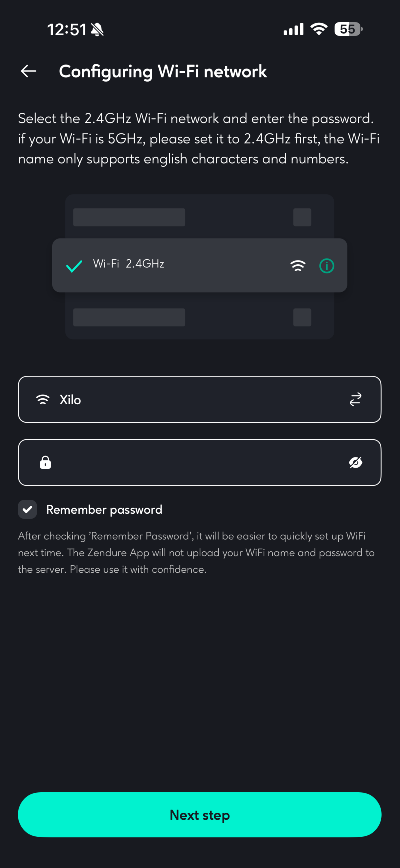Focus the password input field
Screen dimensions: 400x868
pyautogui.click(x=200, y=463)
